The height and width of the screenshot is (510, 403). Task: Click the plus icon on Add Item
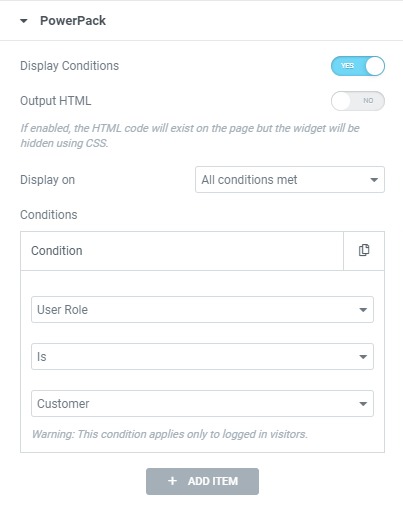coord(172,481)
